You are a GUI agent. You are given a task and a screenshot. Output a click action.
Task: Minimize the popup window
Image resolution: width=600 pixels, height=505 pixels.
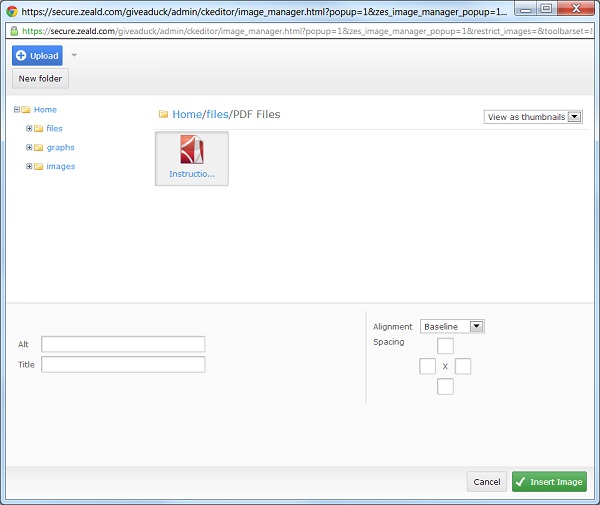[526, 8]
